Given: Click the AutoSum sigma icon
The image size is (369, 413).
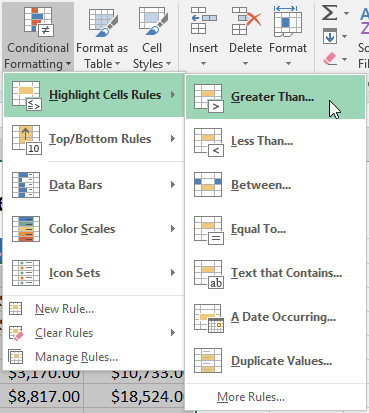Looking at the screenshot, I should (x=329, y=13).
